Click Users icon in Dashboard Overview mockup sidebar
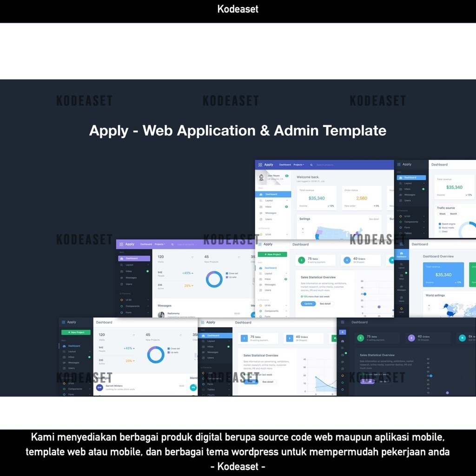 (x=401, y=297)
